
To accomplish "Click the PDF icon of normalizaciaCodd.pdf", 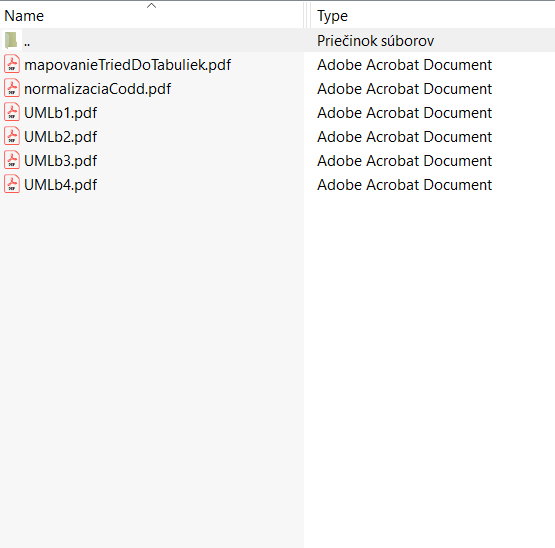I will coord(12,89).
